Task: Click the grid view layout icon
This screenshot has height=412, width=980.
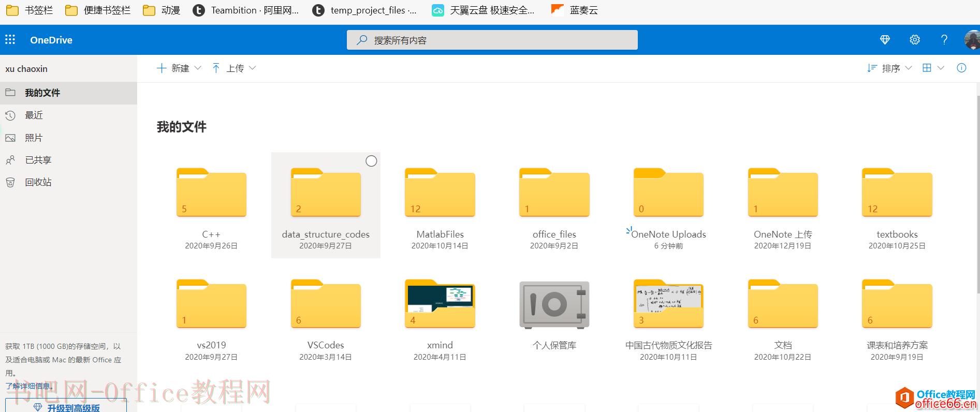Action: (927, 68)
